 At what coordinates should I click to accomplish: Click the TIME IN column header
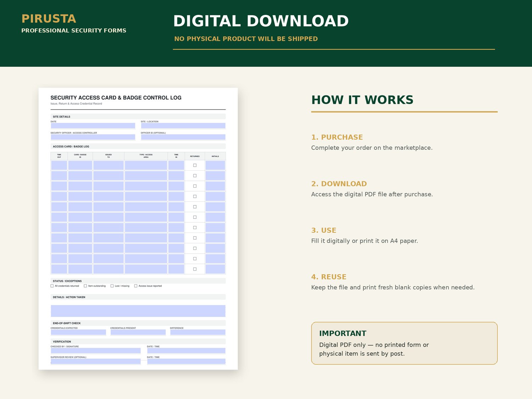pos(176,156)
